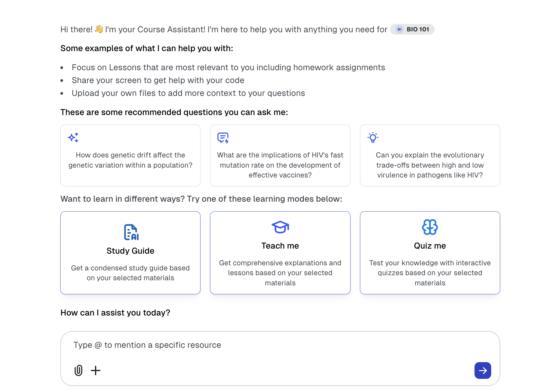Click the sparkle icon on genetic drift card
542x392 pixels.
[73, 137]
